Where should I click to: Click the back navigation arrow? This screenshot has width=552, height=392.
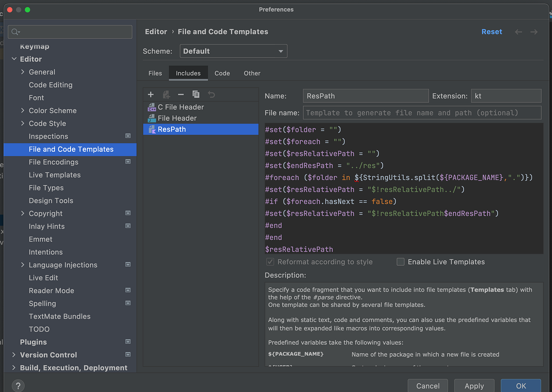[x=518, y=32]
